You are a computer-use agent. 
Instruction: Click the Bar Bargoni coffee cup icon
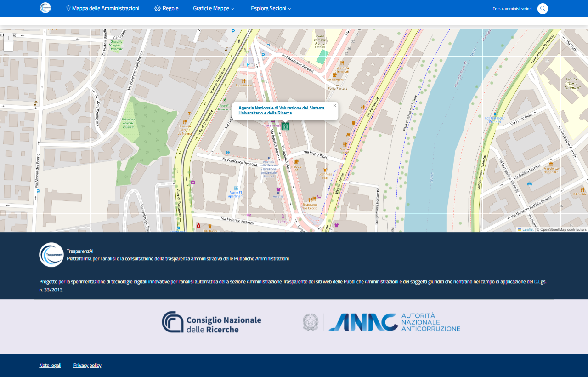pyautogui.click(x=335, y=75)
